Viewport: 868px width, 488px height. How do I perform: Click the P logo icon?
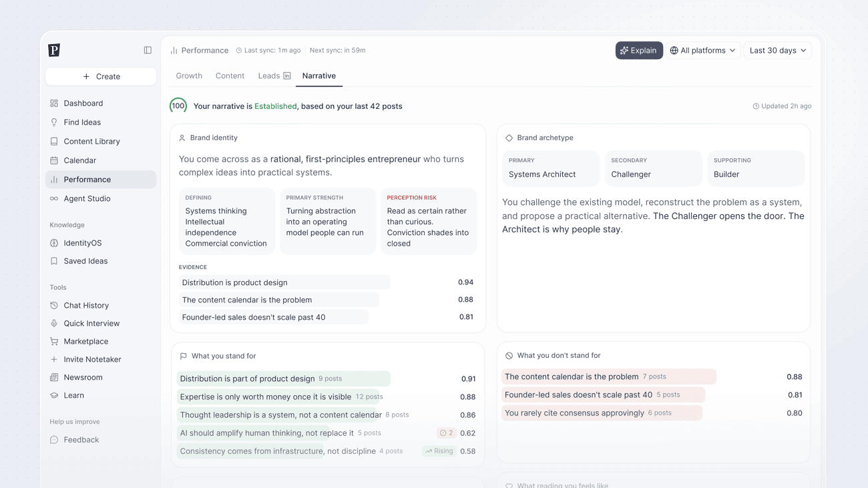[x=54, y=50]
